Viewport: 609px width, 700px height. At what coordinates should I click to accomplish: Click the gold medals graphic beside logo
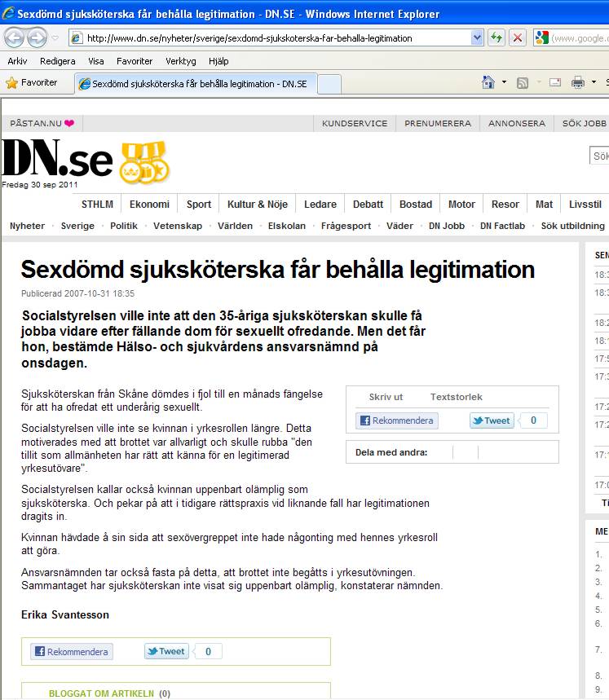(x=144, y=162)
